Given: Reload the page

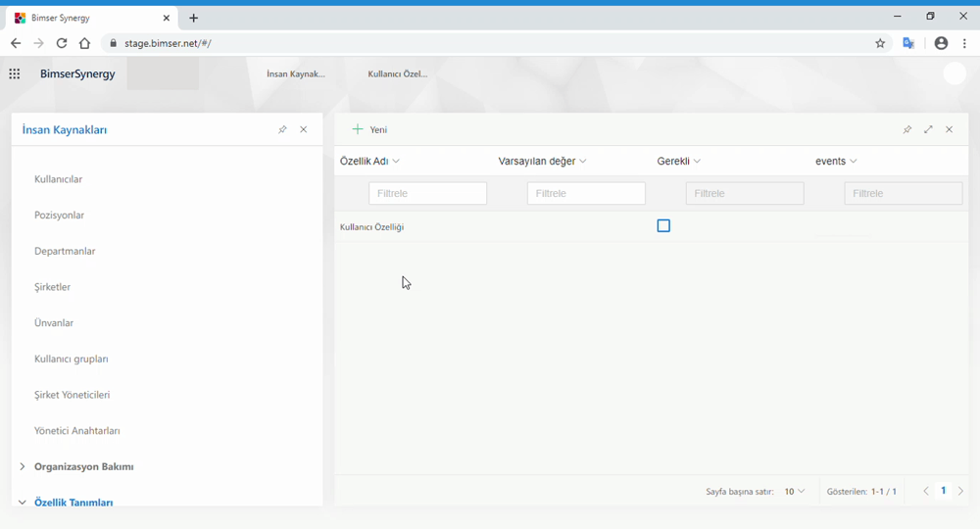Looking at the screenshot, I should (62, 43).
